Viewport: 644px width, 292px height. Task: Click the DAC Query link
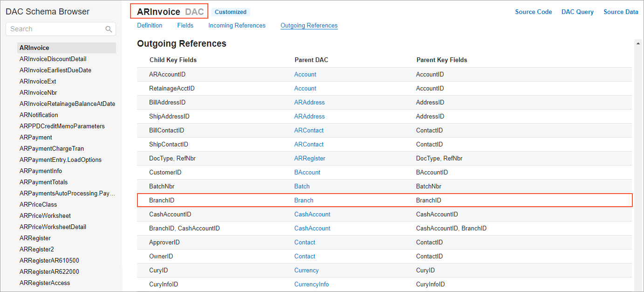tap(577, 12)
